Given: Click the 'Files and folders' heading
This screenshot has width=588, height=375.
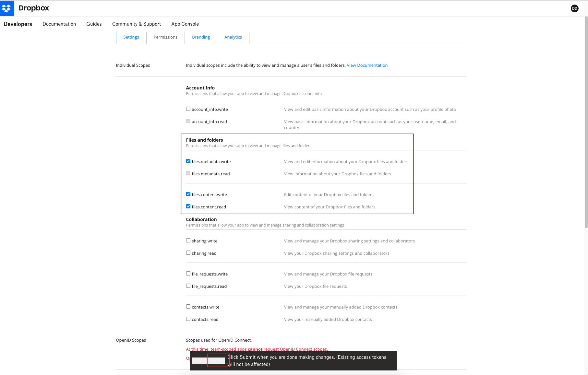Looking at the screenshot, I should (204, 140).
